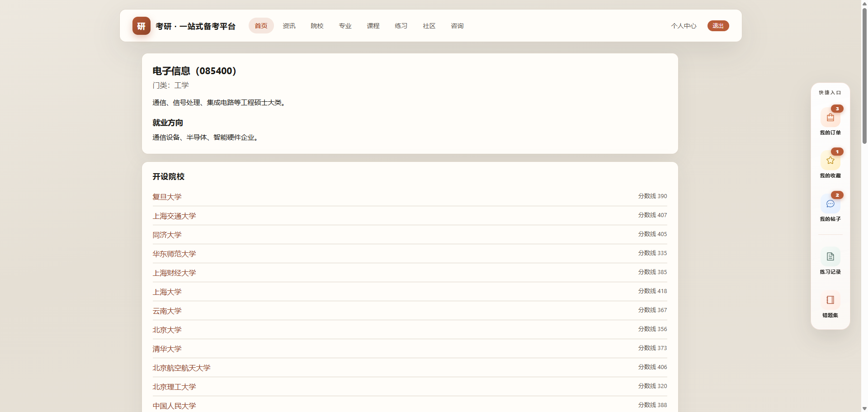868x412 pixels.
Task: Open 同济大学 school link
Action: (x=167, y=235)
